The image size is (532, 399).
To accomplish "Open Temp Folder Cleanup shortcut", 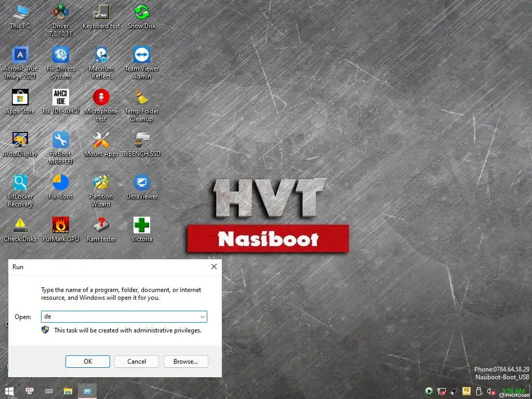I will (x=141, y=105).
